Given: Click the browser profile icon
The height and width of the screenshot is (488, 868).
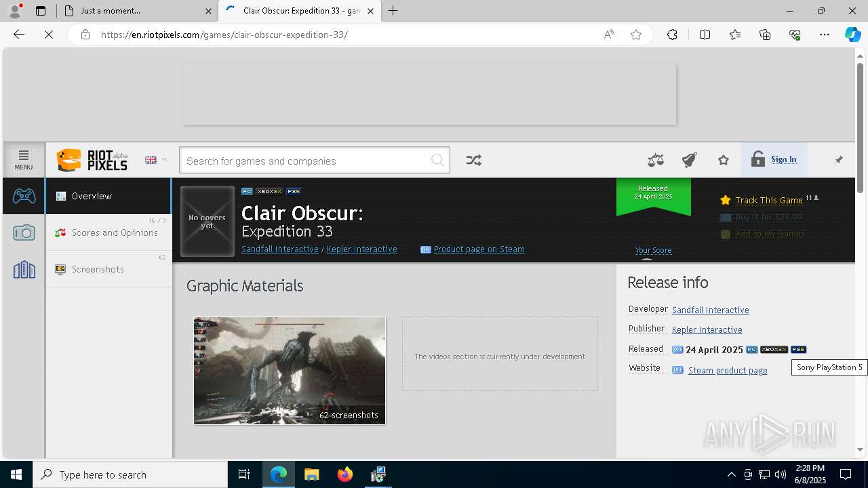Looking at the screenshot, I should pos(15,11).
